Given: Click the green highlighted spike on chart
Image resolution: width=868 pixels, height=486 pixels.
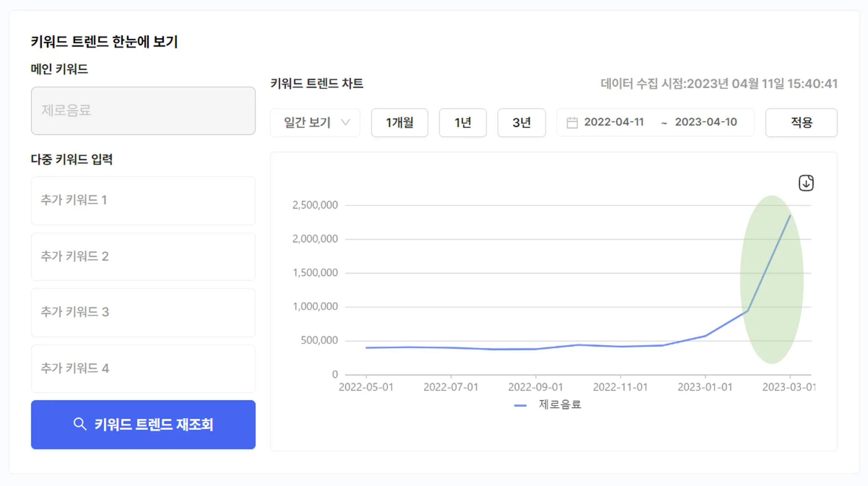Looking at the screenshot, I should click(771, 279).
